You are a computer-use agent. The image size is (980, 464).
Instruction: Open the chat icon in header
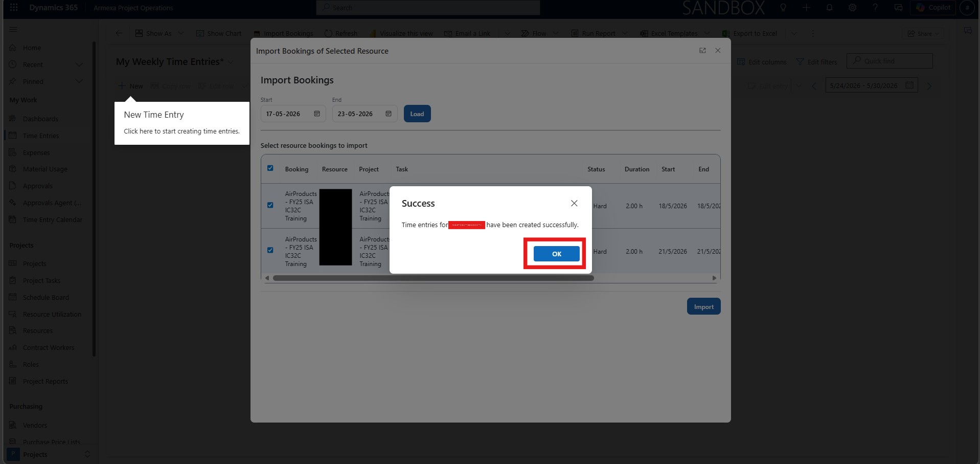[x=898, y=8]
